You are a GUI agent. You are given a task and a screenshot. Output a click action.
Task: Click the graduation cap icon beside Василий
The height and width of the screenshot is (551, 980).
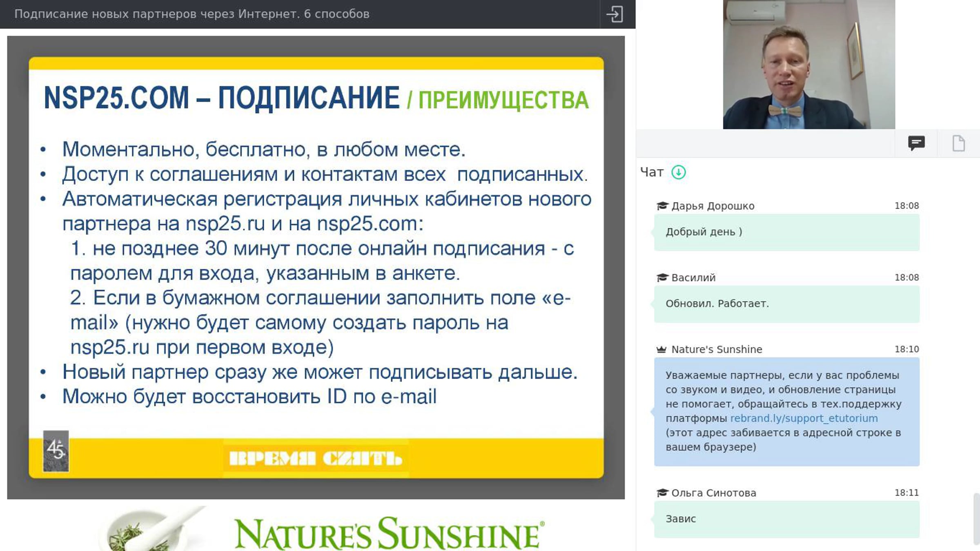click(662, 278)
